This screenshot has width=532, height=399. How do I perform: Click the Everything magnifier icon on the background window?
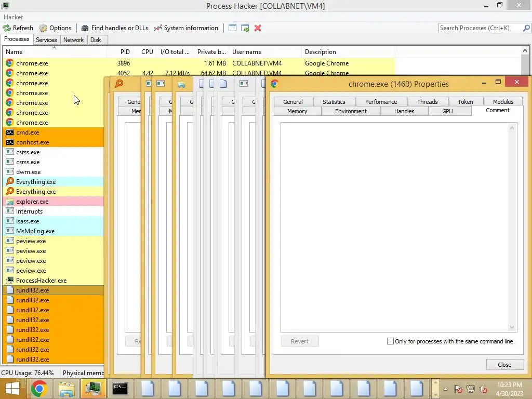(x=119, y=84)
